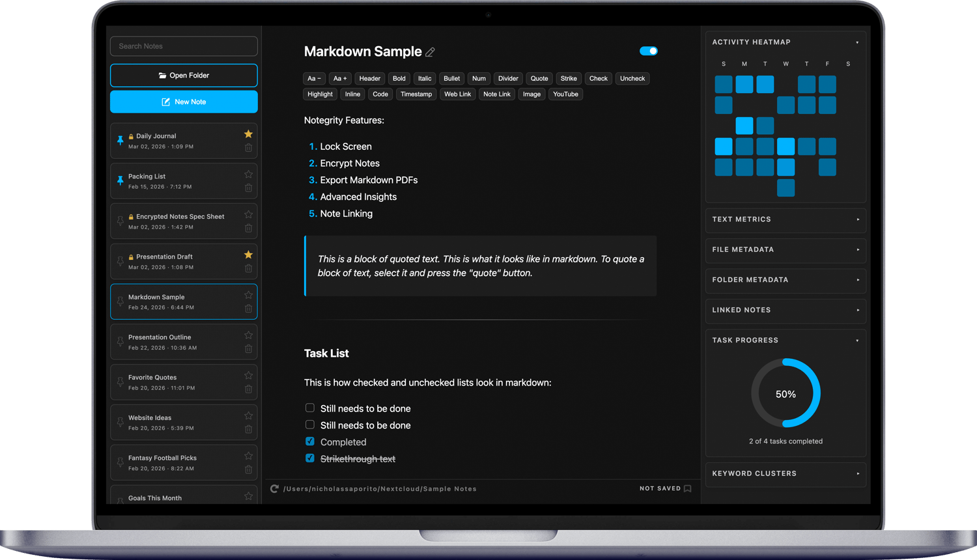The height and width of the screenshot is (560, 977).
Task: Star the Markdown Sample note in the list
Action: point(248,295)
